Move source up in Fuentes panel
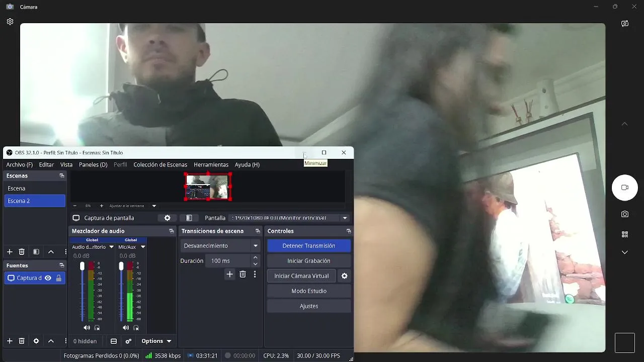This screenshot has width=644, height=362. (51, 341)
